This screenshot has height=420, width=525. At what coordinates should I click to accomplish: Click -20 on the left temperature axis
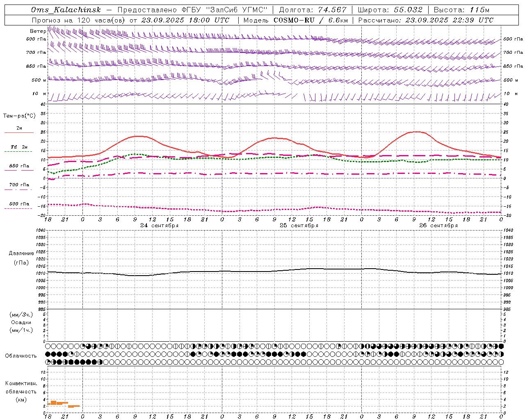[42, 215]
